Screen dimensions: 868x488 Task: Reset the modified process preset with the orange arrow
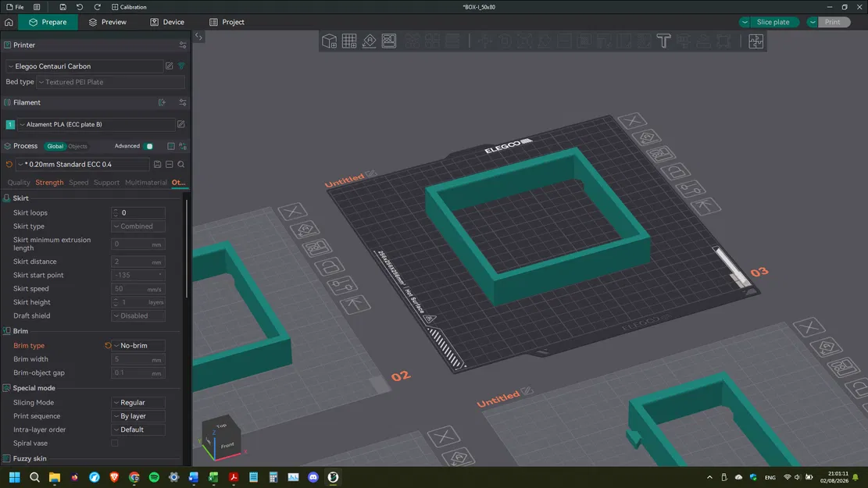pos(9,164)
